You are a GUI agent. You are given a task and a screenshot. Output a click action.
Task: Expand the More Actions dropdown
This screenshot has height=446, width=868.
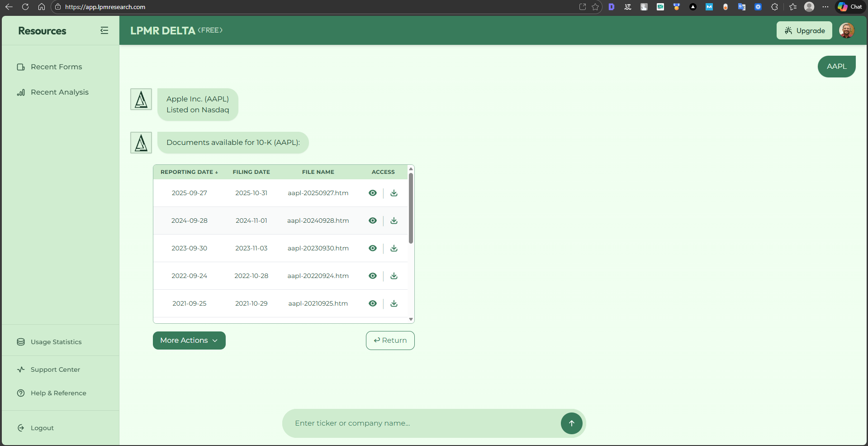tap(189, 340)
